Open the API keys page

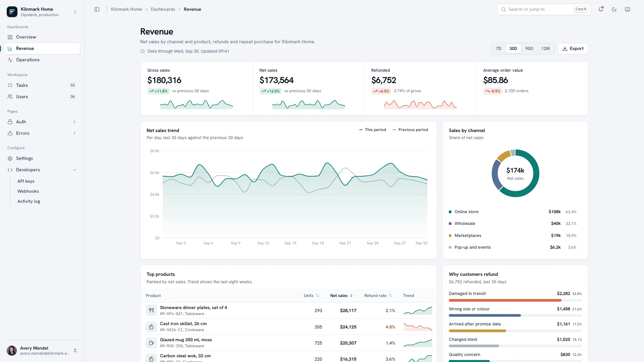26,181
